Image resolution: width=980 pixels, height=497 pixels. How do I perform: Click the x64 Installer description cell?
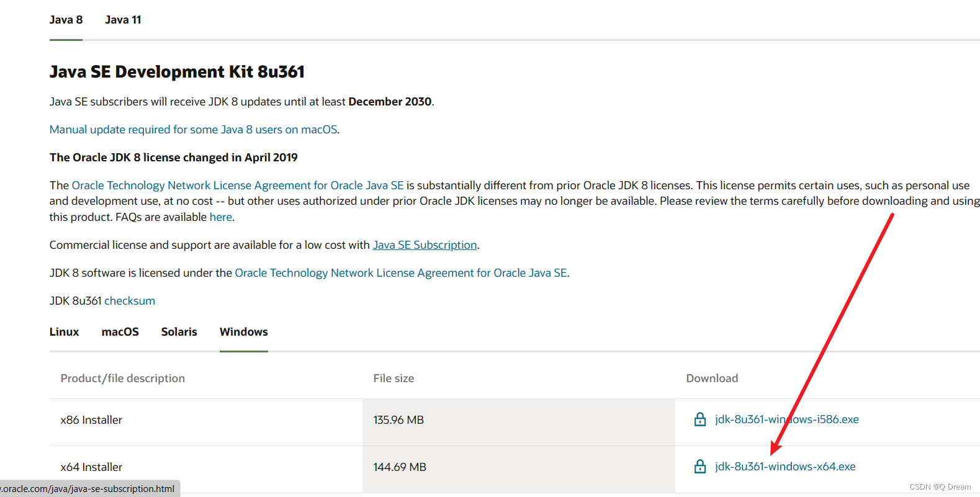click(91, 467)
